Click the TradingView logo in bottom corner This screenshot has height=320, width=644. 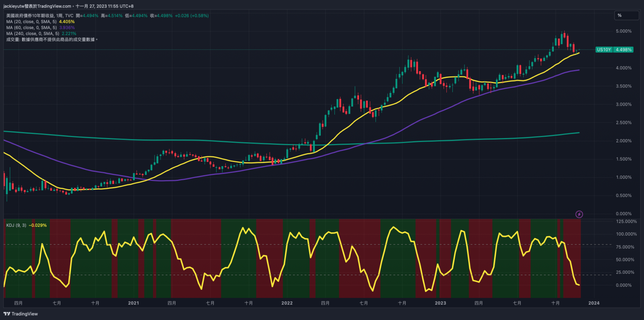(21, 314)
